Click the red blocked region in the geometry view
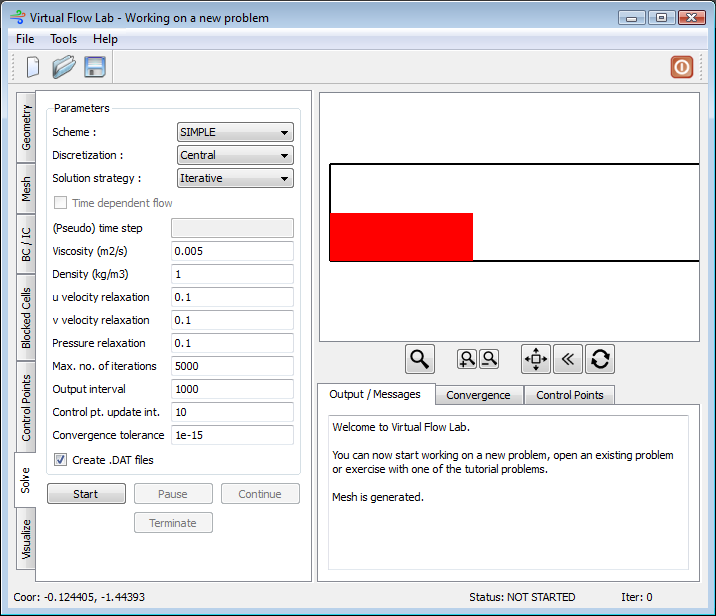The height and width of the screenshot is (616, 716). [x=401, y=237]
